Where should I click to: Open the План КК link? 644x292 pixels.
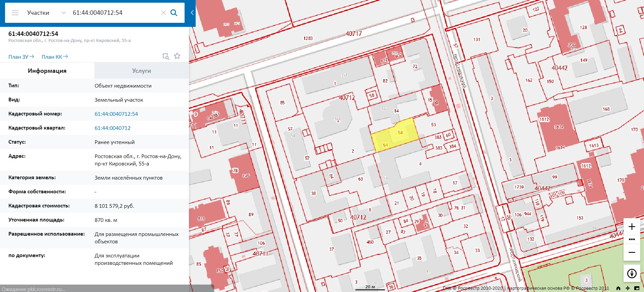coord(55,57)
